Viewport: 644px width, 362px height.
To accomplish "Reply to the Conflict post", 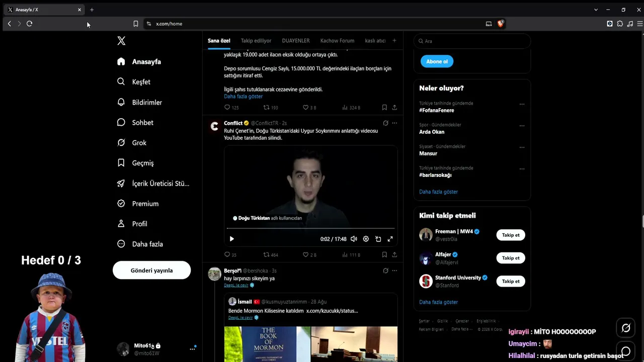I will (227, 255).
